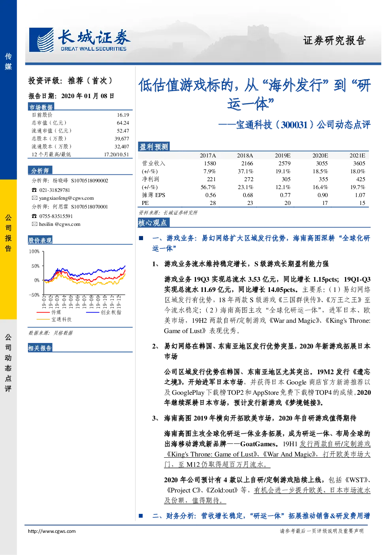Click the 证券研究报告 header text
The height and width of the screenshot is (555, 392).
pyautogui.click(x=334, y=40)
